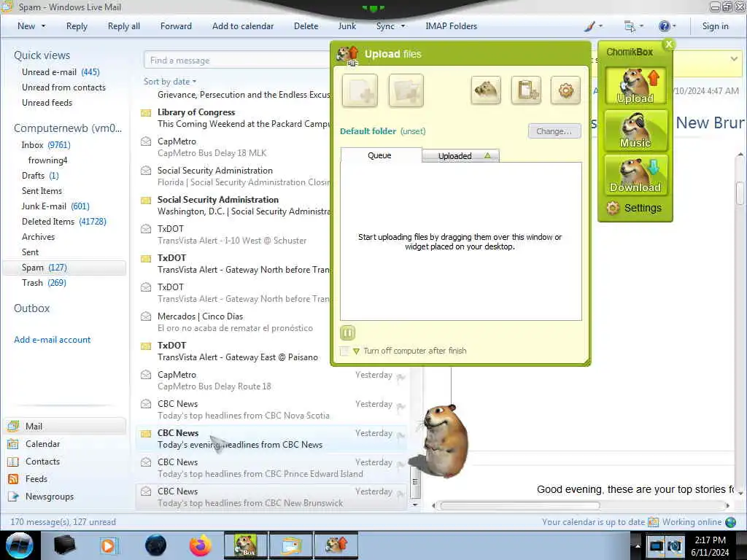Viewport: 747px width, 560px height.
Task: Expand the reading pane header chevron
Action: 734,58
